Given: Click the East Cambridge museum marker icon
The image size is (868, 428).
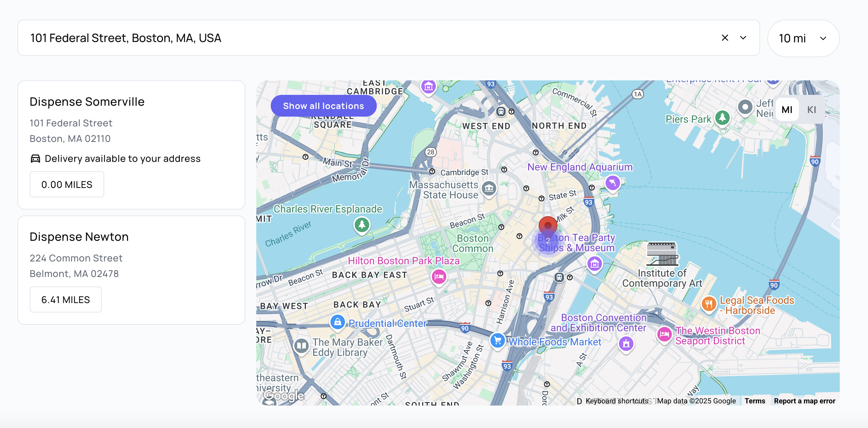Looking at the screenshot, I should [x=429, y=87].
